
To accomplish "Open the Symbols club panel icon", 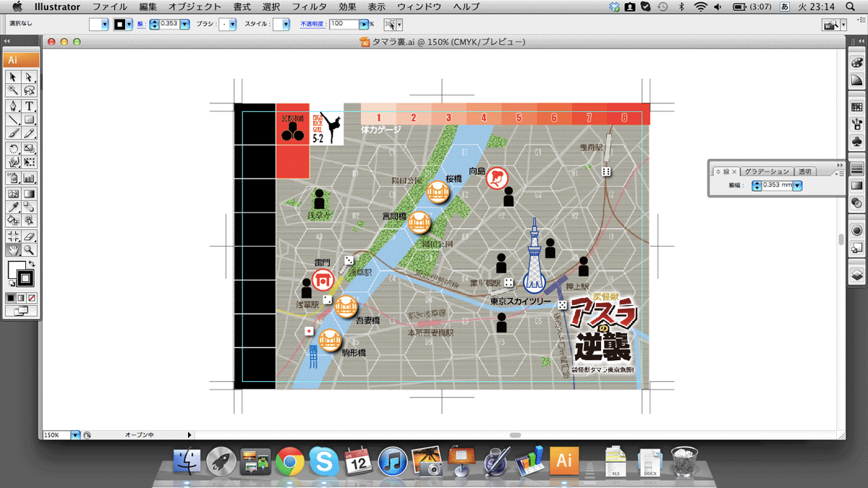I will click(x=857, y=141).
